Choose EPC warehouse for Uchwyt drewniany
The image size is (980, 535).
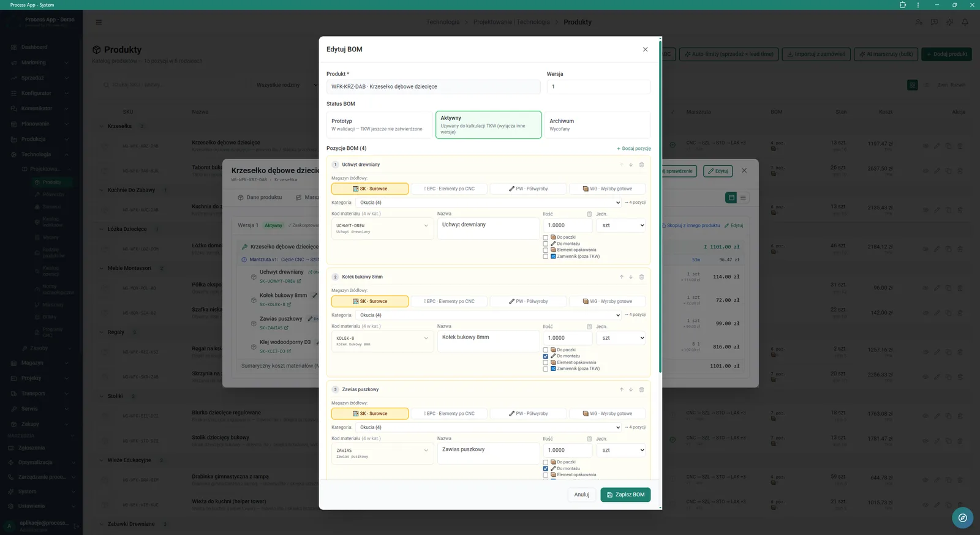coord(449,189)
